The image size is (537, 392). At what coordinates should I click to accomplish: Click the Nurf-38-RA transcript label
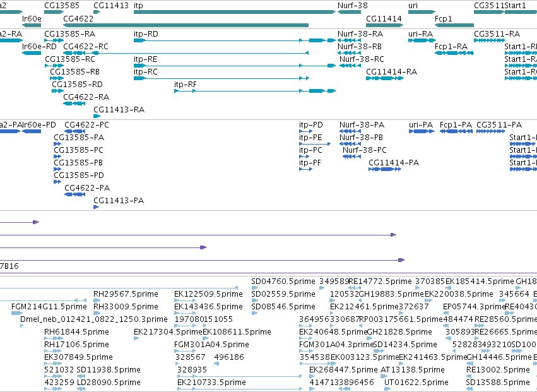pos(360,34)
